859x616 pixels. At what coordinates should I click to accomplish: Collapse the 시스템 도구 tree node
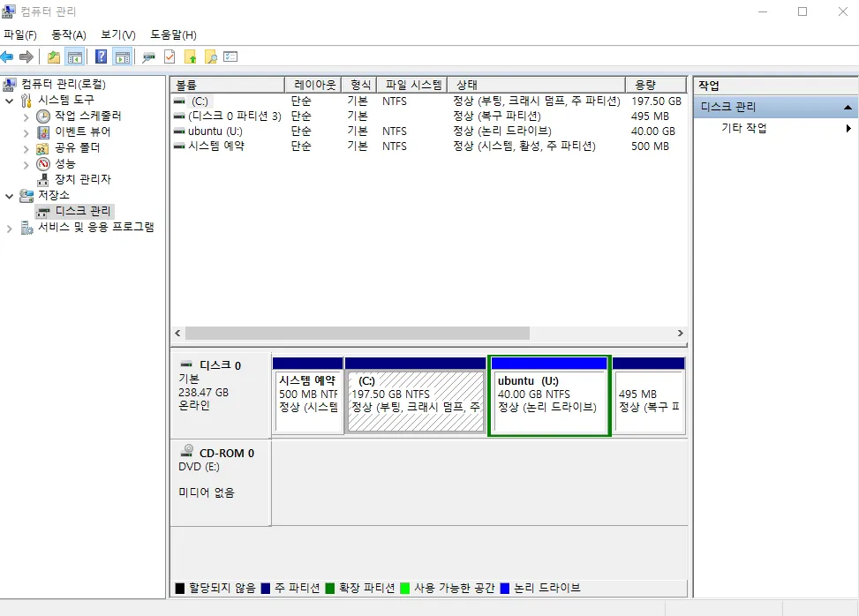[x=10, y=101]
